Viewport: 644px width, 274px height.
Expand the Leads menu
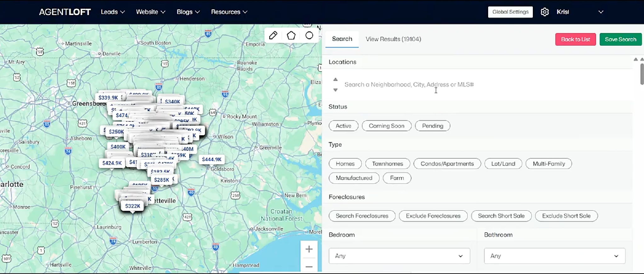tap(113, 12)
